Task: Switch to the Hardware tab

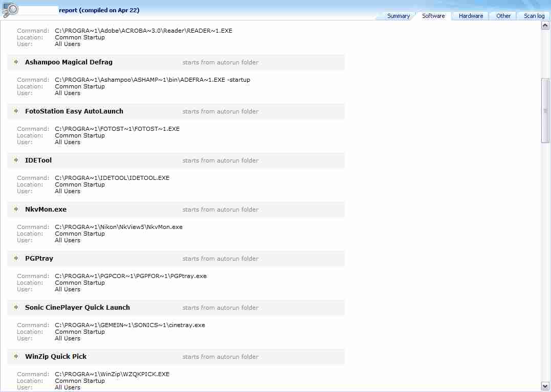Action: (471, 16)
